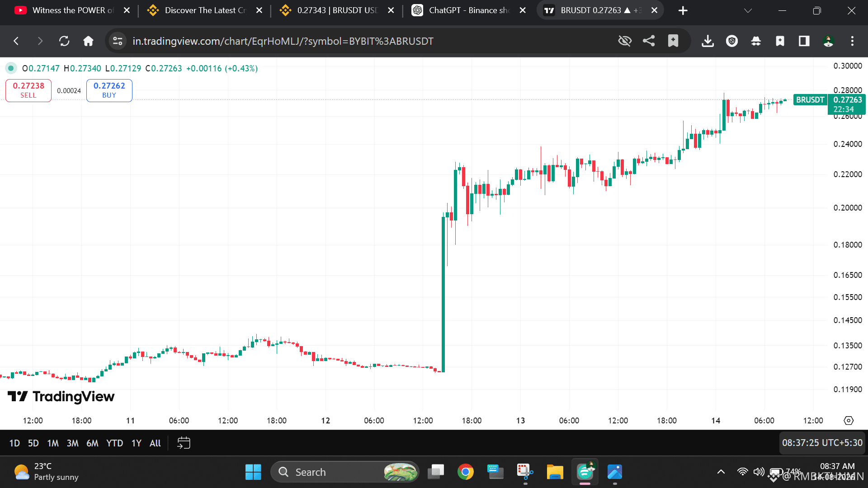Open Windows Start menu

(x=253, y=472)
